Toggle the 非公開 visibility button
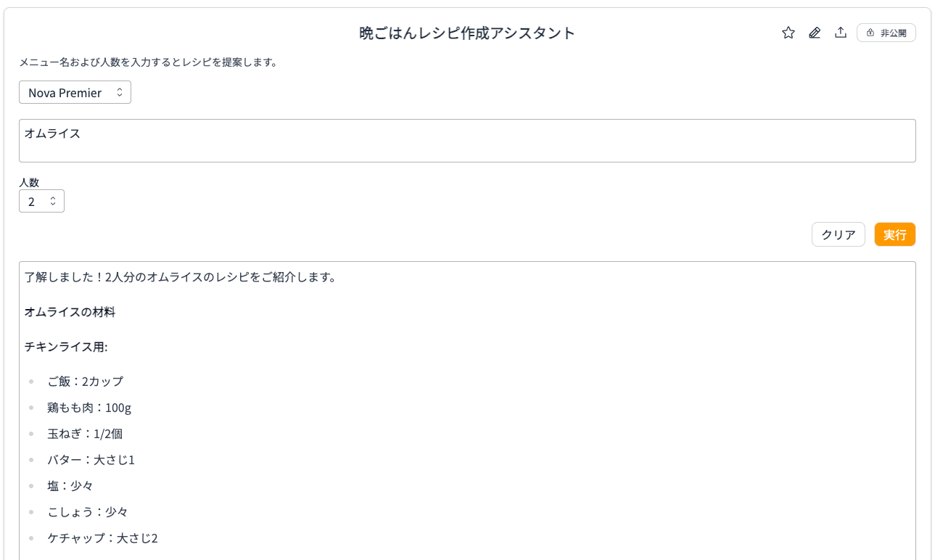 point(886,33)
